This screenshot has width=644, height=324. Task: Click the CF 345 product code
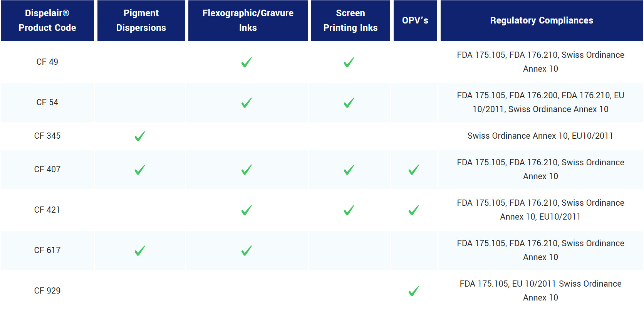point(47,136)
